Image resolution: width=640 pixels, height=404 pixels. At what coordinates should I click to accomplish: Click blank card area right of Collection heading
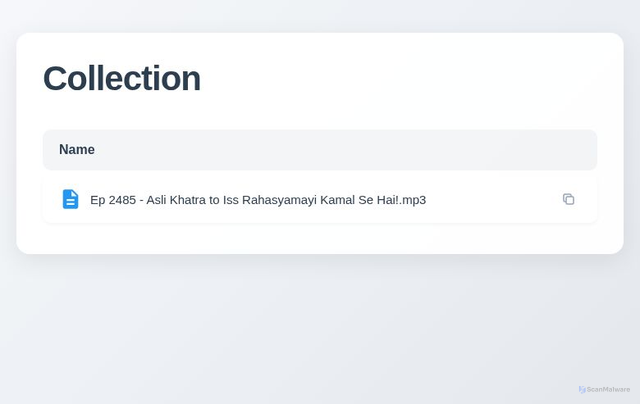420,78
